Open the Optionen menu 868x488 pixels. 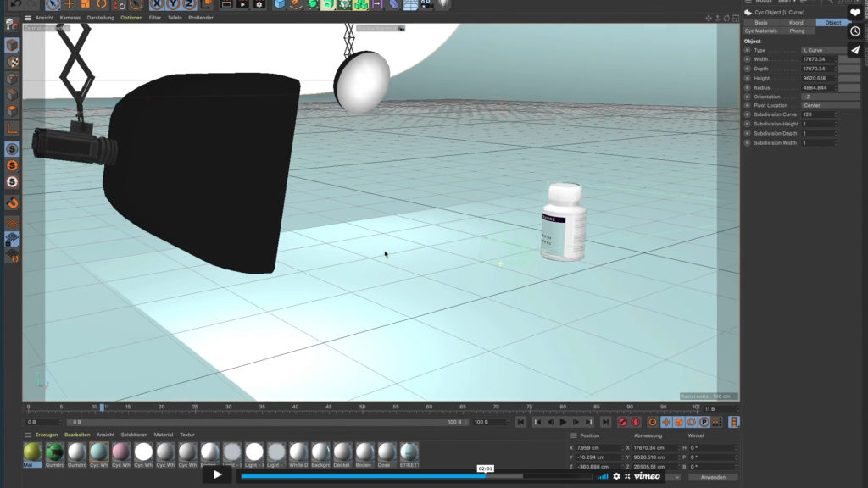point(131,18)
